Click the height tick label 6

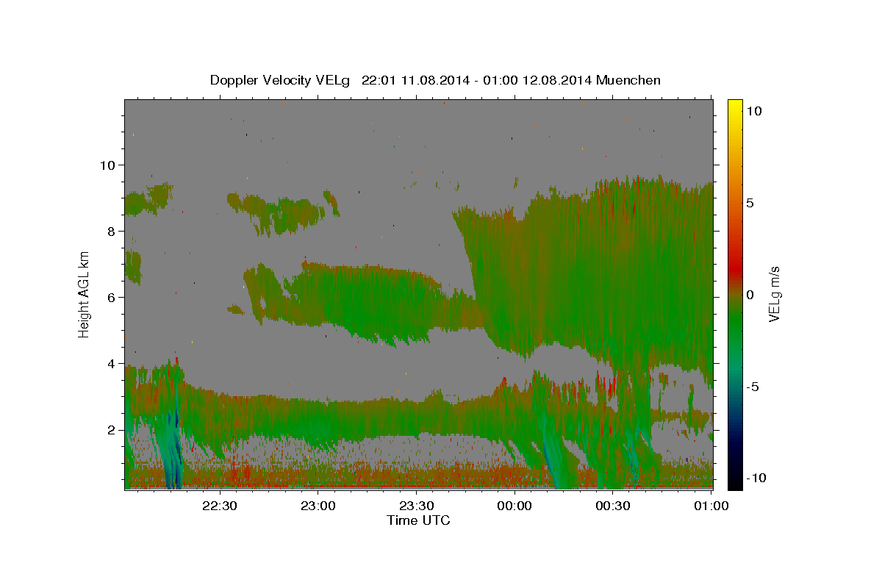(x=111, y=297)
